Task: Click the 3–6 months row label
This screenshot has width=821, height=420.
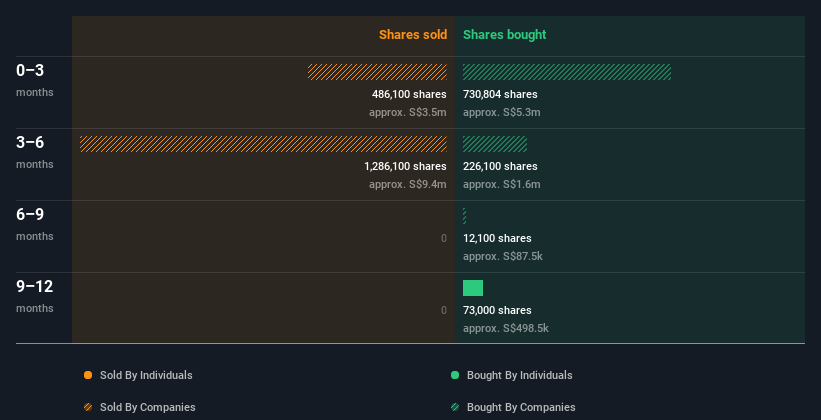Action: [35, 152]
